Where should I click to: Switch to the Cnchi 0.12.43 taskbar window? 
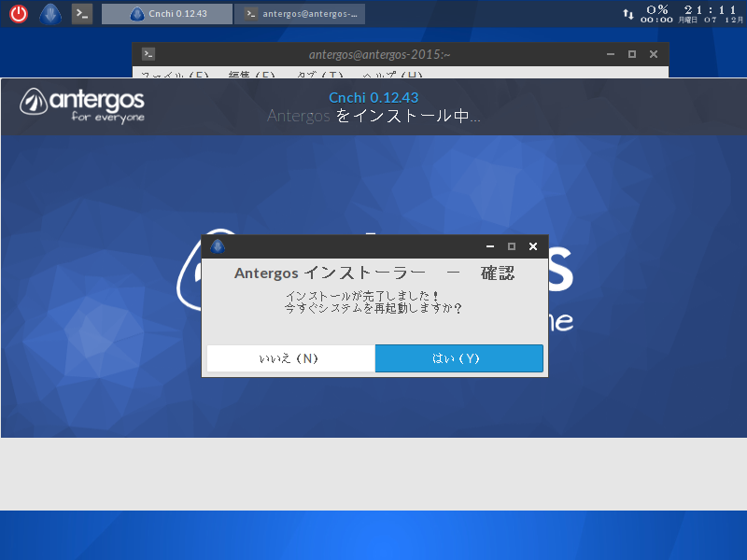166,13
